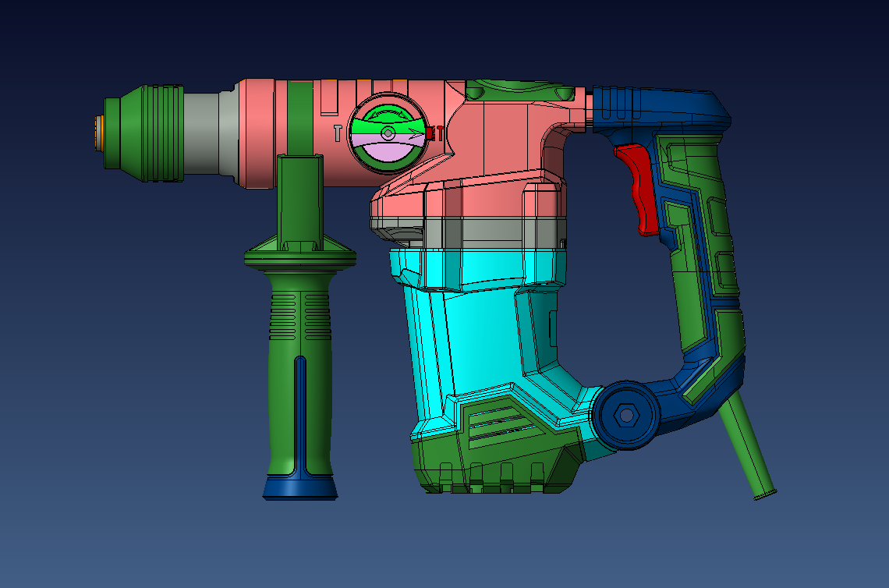This screenshot has width=889, height=588.
Task: Pick the round mode selector dial
Action: [x=388, y=134]
